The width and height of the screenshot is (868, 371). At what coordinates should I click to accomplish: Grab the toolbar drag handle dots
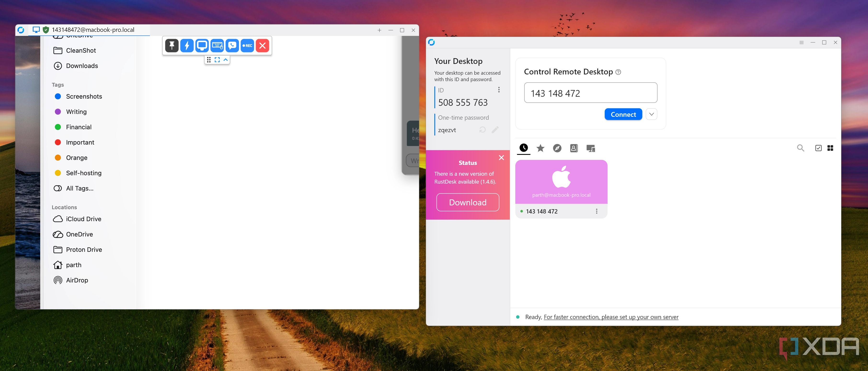[x=209, y=60]
